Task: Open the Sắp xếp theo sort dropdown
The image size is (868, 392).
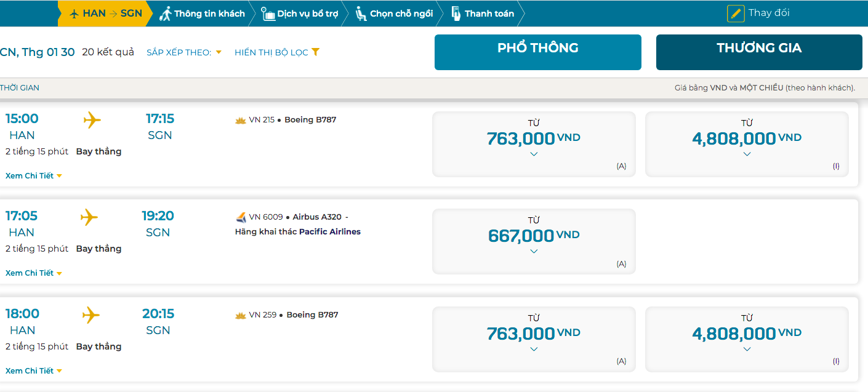Action: click(x=183, y=52)
